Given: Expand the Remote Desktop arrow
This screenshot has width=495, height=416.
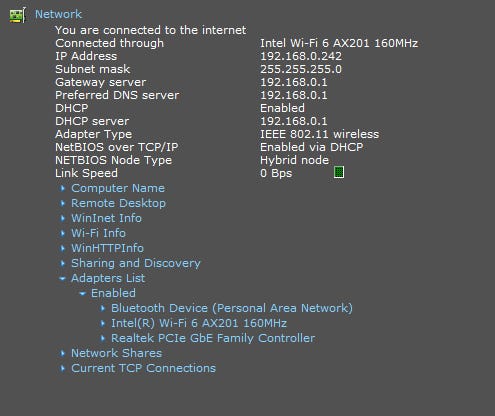Looking at the screenshot, I should (x=63, y=203).
